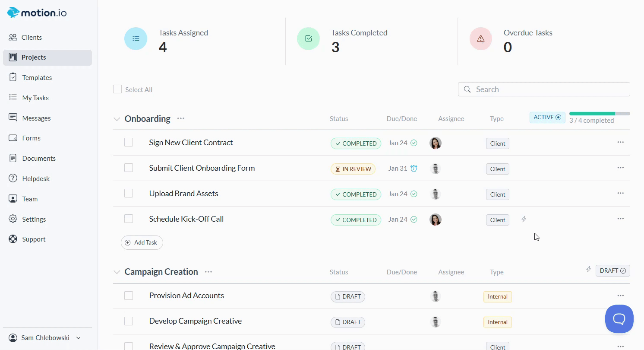Screen dimensions: 644x350
Task: Click the Overdue Tasks warning icon
Action: (480, 39)
